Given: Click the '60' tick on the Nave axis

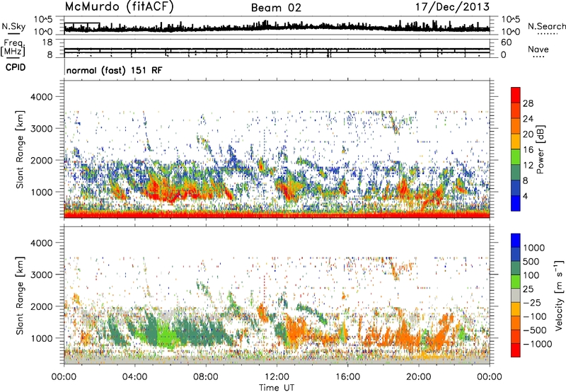Looking at the screenshot, I should click(507, 42).
